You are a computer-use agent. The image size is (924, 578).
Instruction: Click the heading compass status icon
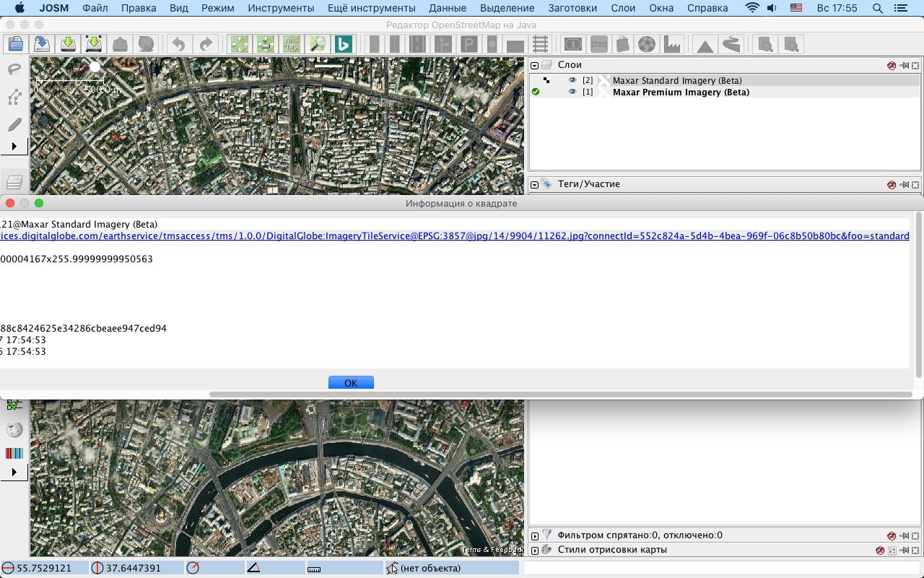coord(193,568)
